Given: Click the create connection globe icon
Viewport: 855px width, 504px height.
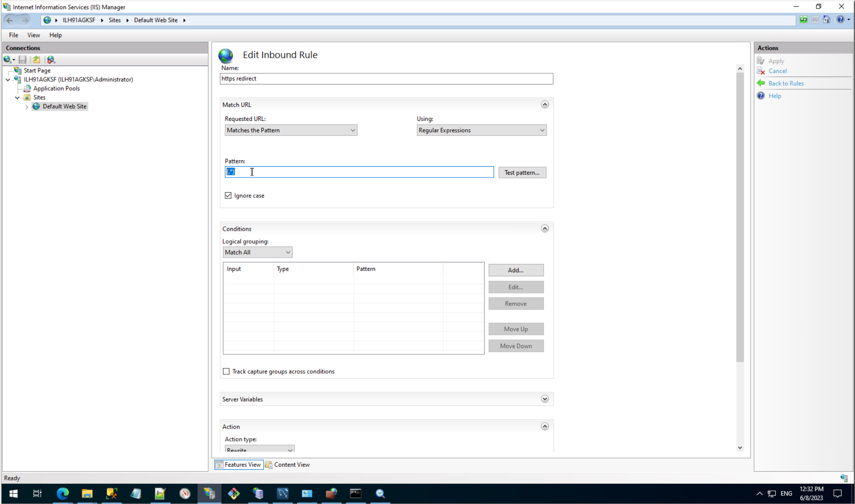Looking at the screenshot, I should click(8, 60).
